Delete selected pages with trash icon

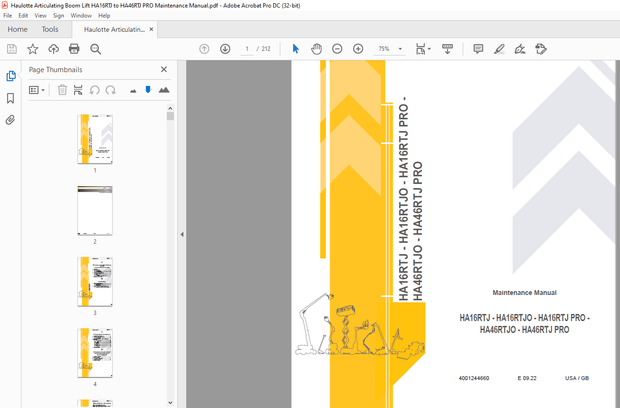point(62,90)
